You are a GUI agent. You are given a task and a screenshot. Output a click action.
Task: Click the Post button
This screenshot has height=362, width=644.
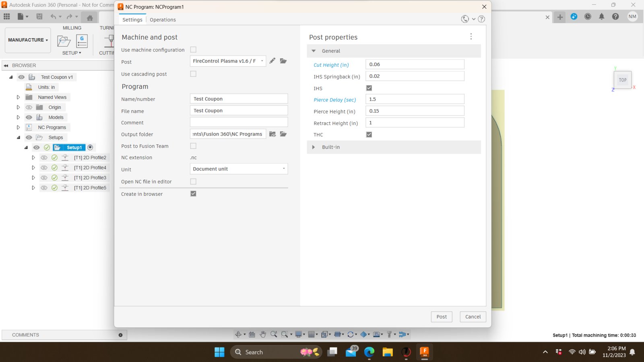click(x=442, y=317)
